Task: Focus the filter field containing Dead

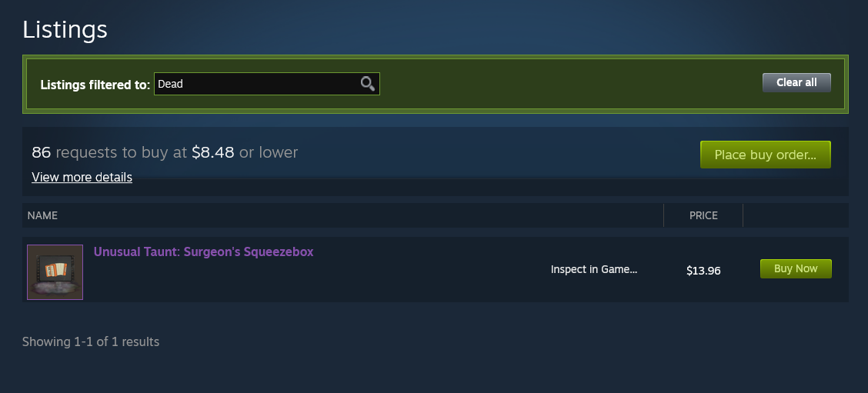Action: pos(267,84)
